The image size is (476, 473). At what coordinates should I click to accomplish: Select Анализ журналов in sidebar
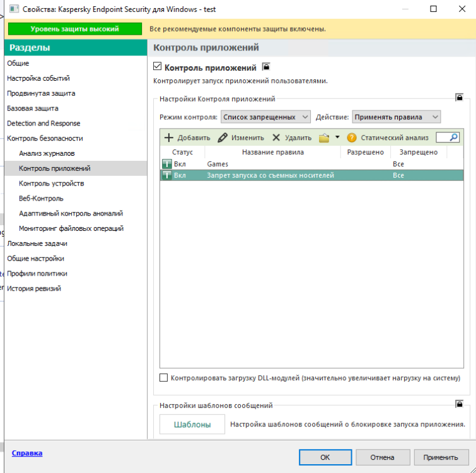click(47, 153)
